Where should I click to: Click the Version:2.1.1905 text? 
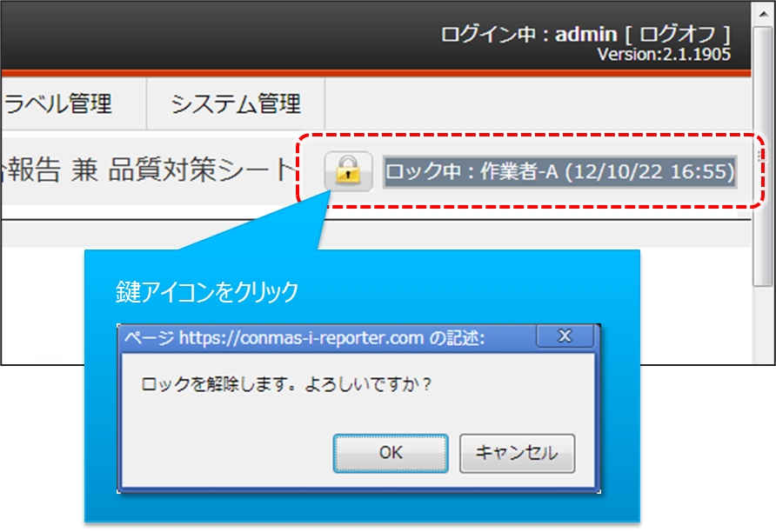(x=664, y=55)
